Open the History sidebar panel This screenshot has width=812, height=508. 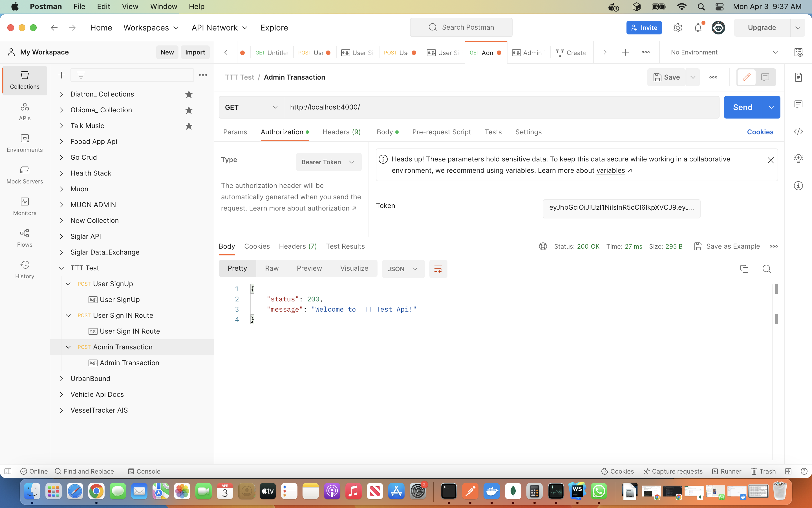coord(25,270)
